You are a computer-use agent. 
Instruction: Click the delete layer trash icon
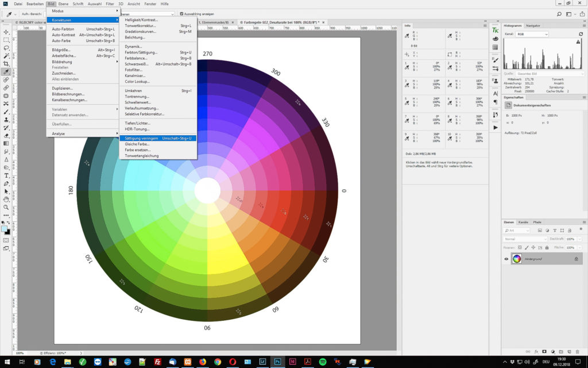(x=578, y=351)
